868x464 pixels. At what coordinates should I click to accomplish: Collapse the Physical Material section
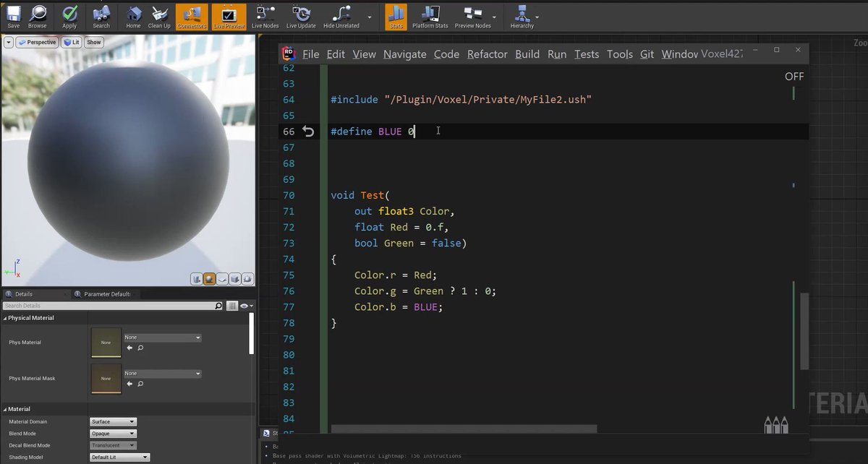[5, 318]
